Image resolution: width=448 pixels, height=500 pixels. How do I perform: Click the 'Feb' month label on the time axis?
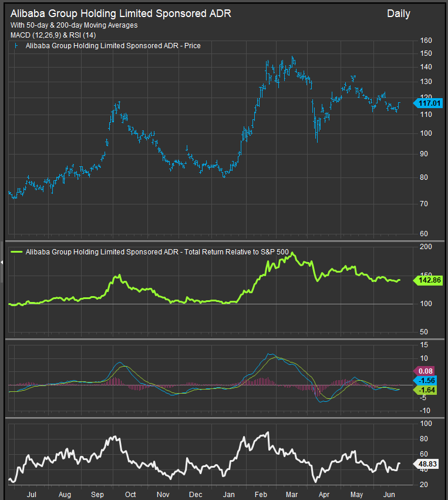pyautogui.click(x=261, y=495)
